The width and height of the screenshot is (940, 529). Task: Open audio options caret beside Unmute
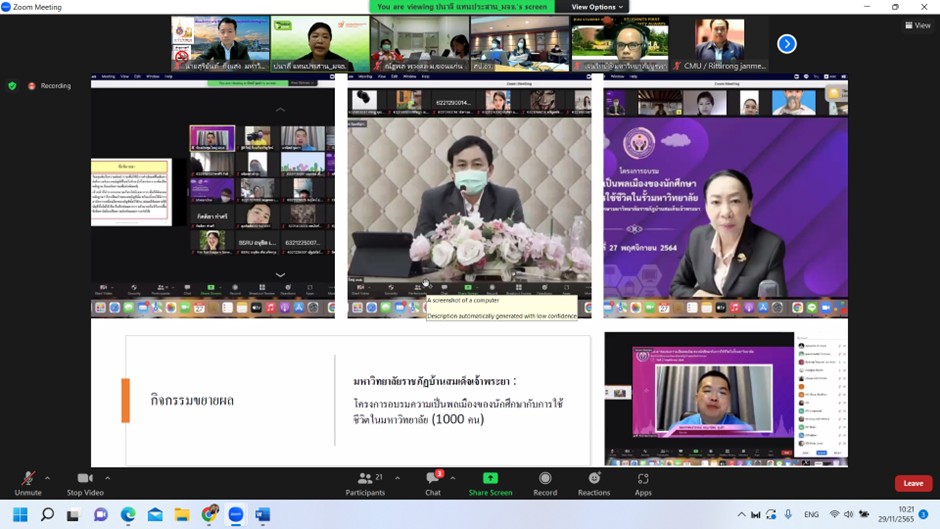[47, 478]
